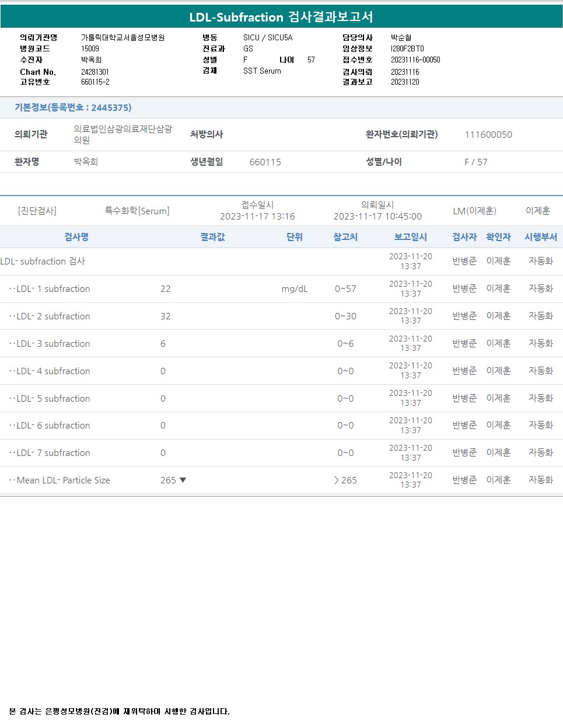563x728 pixels.
Task: Click the 검사명 column header
Action: click(76, 237)
